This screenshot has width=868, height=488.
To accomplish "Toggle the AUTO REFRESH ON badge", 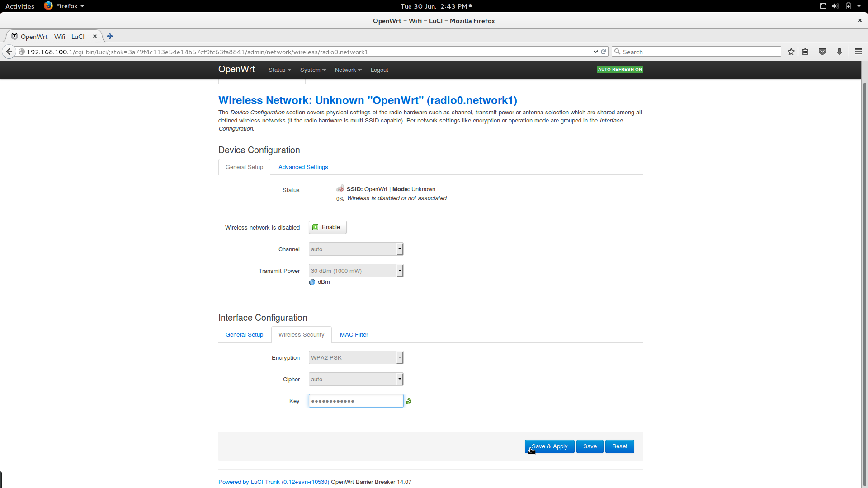I will pos(619,70).
